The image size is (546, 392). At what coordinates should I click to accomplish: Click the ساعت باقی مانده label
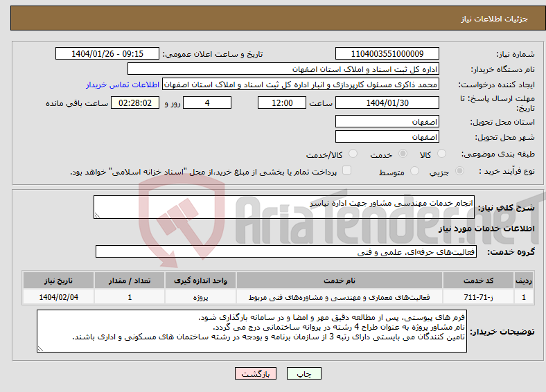77,103
